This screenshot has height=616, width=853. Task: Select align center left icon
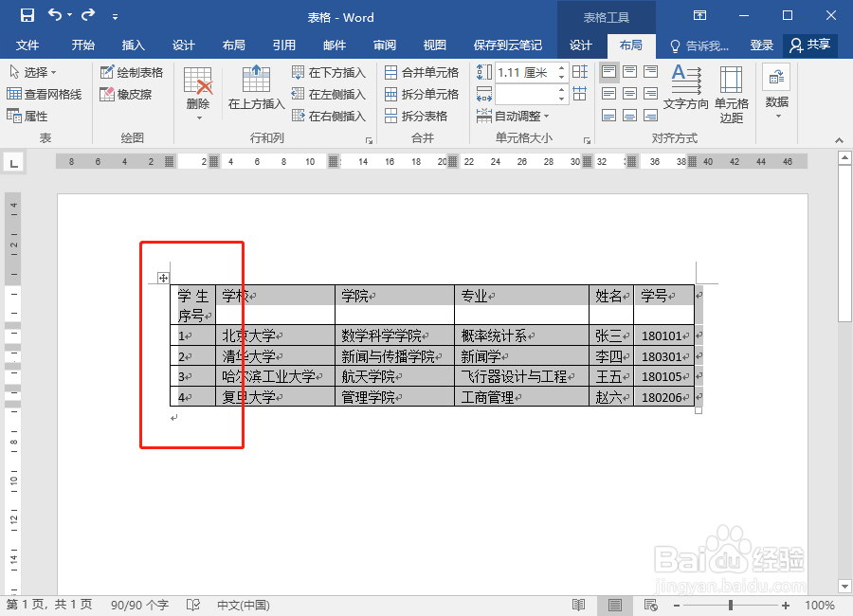tap(608, 93)
